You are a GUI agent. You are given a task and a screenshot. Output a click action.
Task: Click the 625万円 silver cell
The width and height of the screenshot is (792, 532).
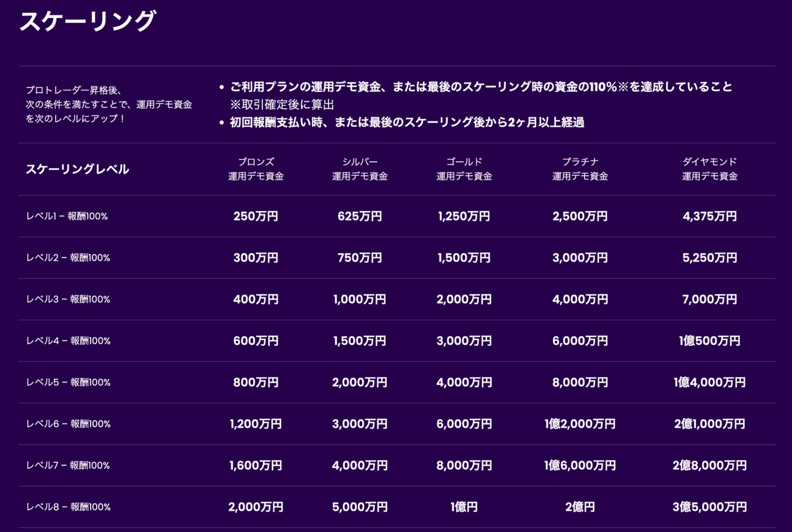pyautogui.click(x=360, y=216)
